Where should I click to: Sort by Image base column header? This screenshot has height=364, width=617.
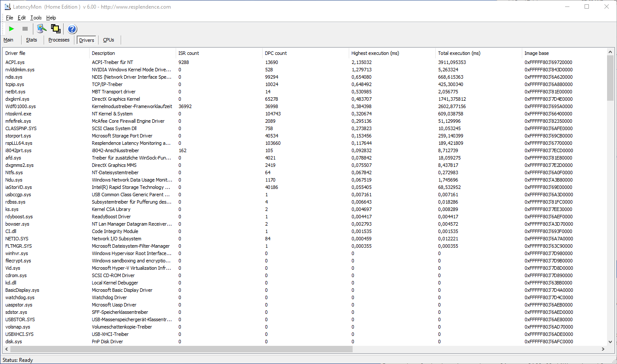pyautogui.click(x=564, y=53)
